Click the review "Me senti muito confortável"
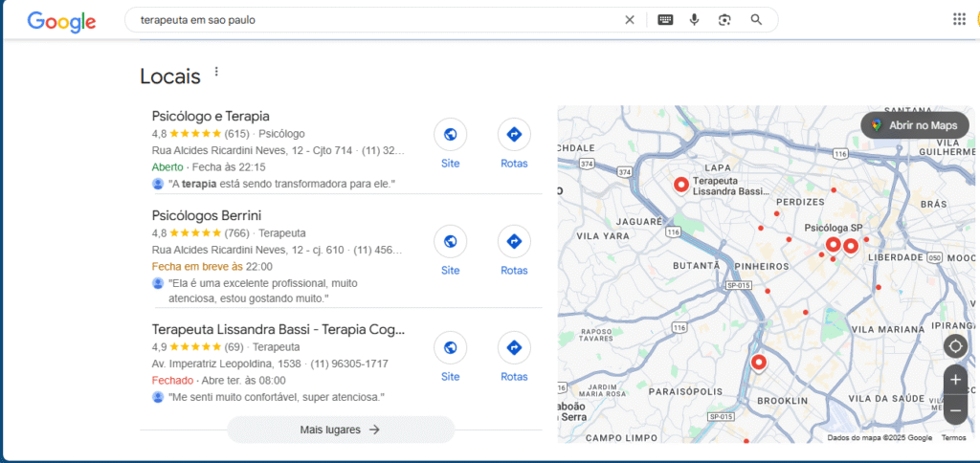This screenshot has height=463, width=980. [x=277, y=397]
